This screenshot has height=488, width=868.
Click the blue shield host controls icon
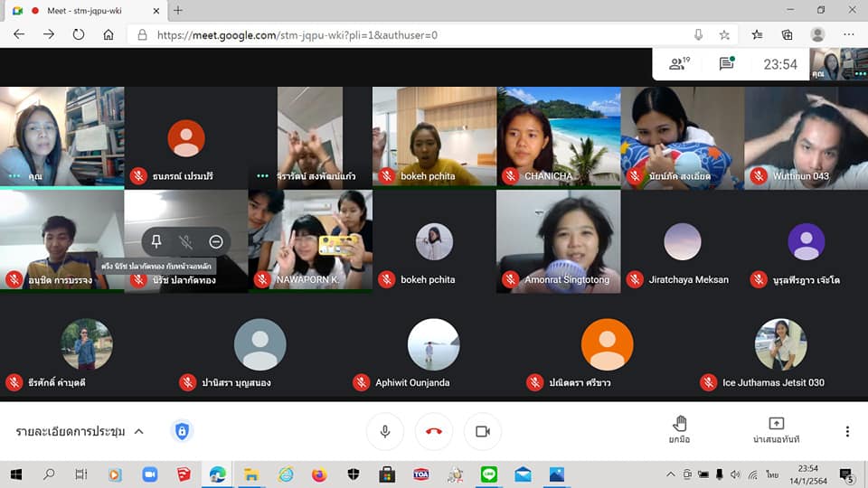pos(182,431)
